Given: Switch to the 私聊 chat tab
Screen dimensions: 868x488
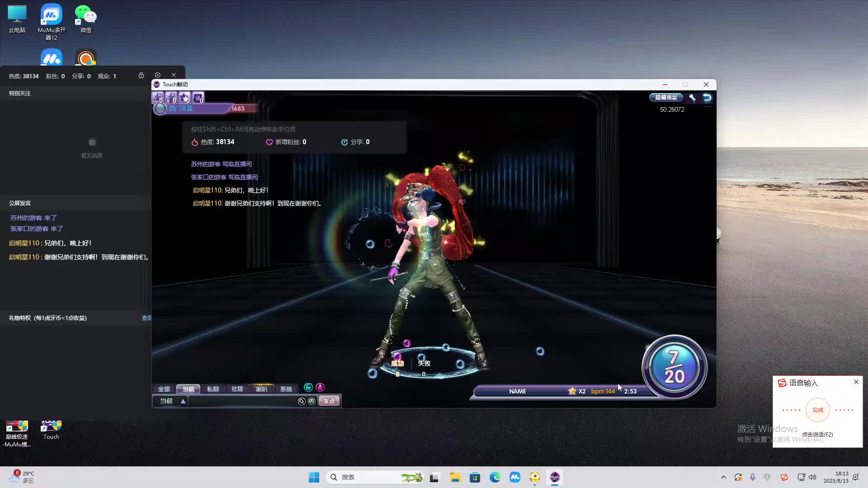Looking at the screenshot, I should point(212,389).
